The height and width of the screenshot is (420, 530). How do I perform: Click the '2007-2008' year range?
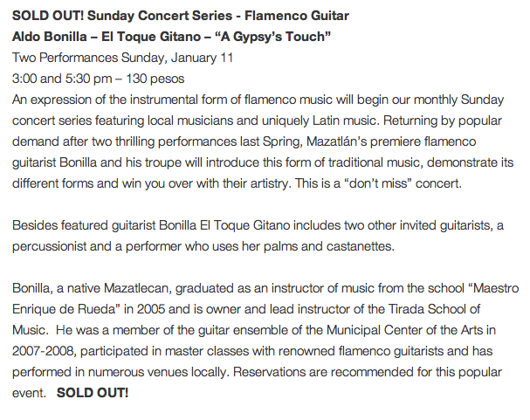[x=43, y=351]
